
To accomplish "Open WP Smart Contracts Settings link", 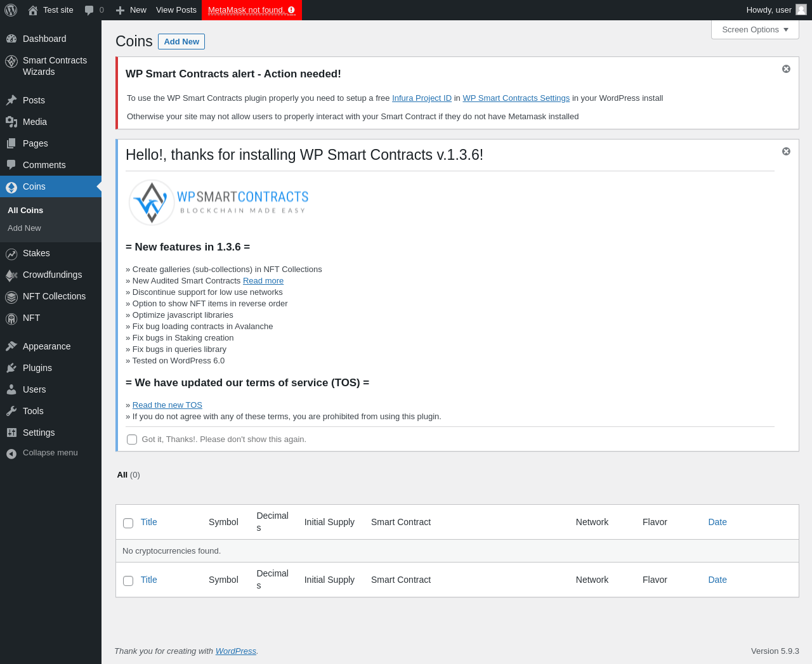I will tap(516, 98).
